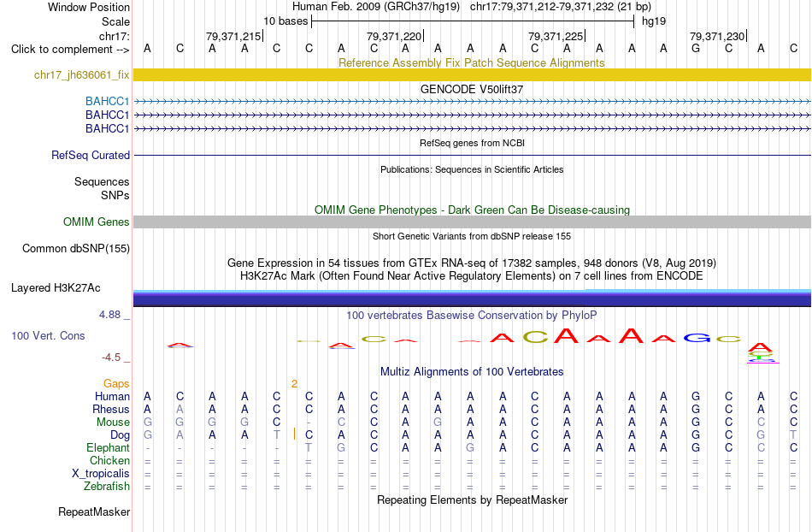This screenshot has width=812, height=532.
Task: Open the OMIM Genes track label
Action: click(96, 222)
